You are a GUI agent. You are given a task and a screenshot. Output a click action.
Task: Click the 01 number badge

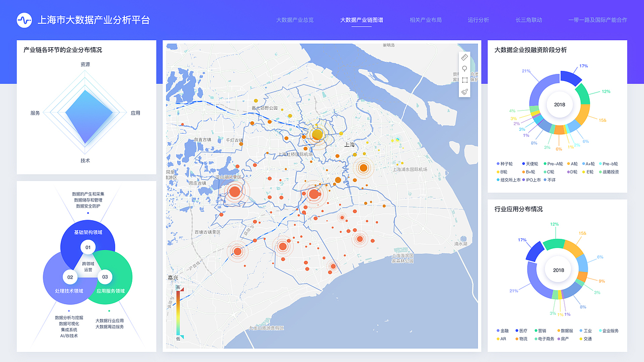(88, 247)
